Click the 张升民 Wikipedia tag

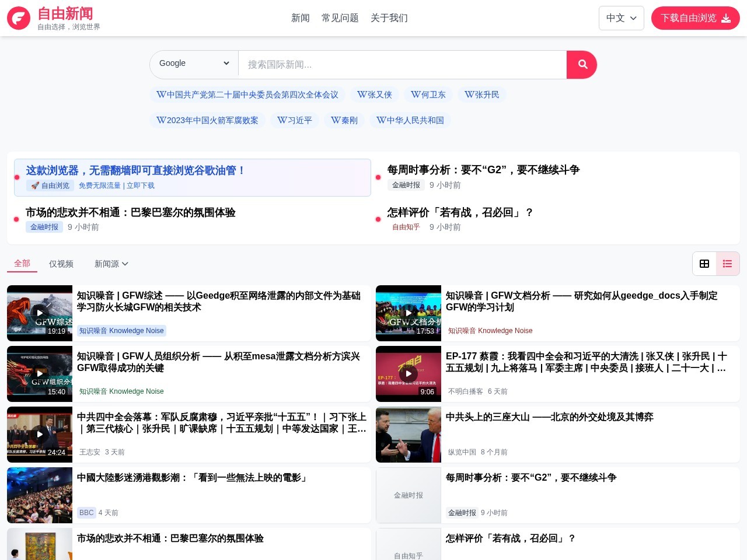[x=482, y=94]
